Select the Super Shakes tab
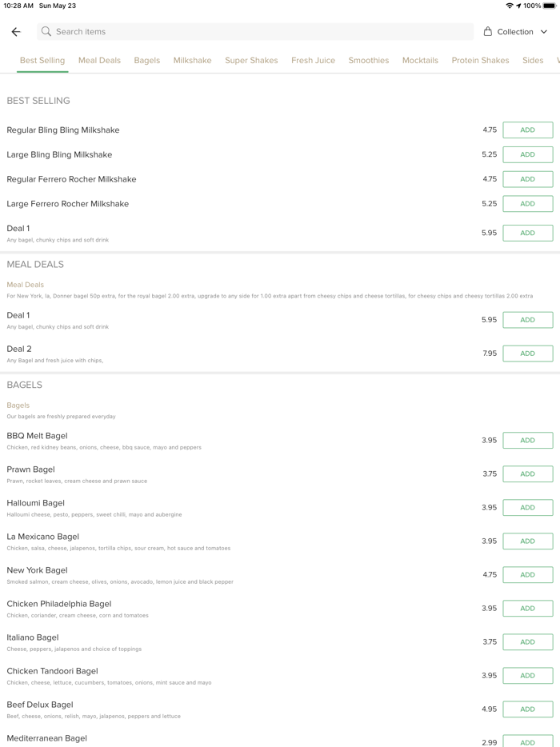Screen dimensions: 560x747 coord(251,61)
